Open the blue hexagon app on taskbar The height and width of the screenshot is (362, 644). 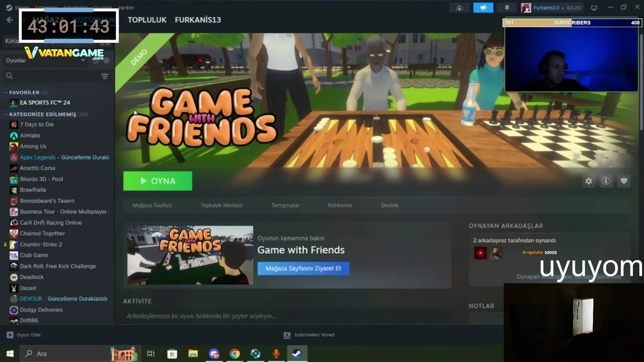point(256,353)
